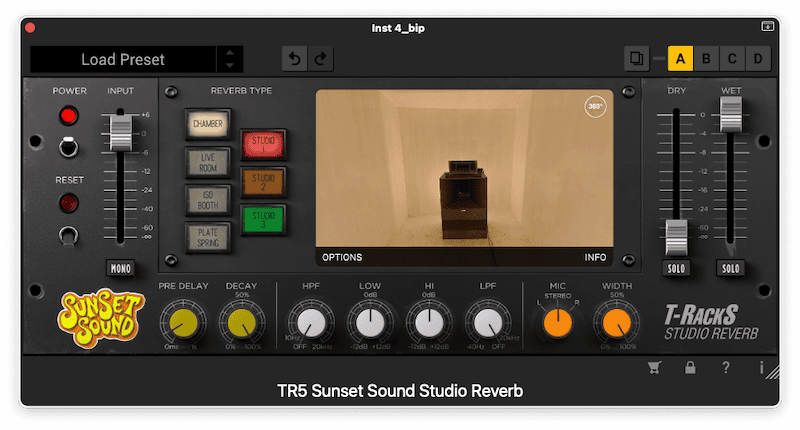
Task: Click the padlock authorization icon
Action: pos(690,367)
